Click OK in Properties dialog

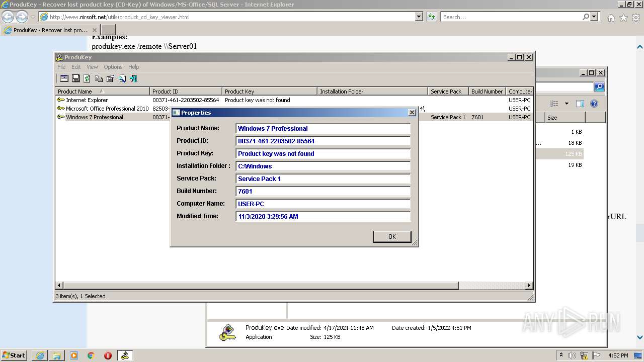[392, 236]
